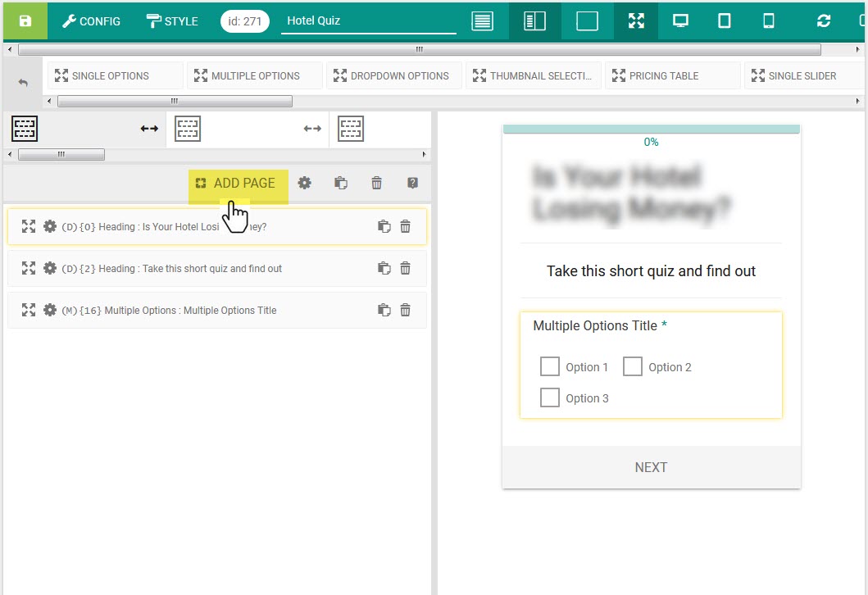Switch to split builder and preview layout icon
Screen dimensions: 868x595
(534, 21)
